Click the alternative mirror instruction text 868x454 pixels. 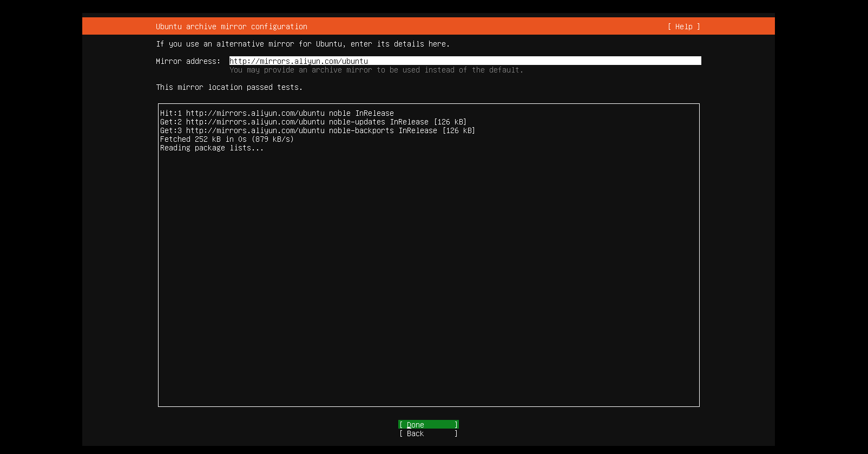303,44
